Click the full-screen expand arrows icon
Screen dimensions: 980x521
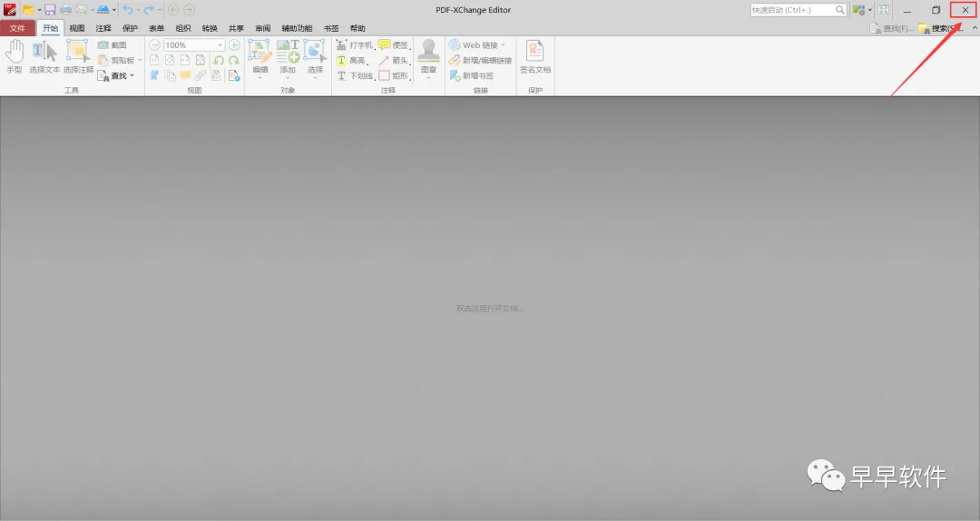tap(883, 9)
